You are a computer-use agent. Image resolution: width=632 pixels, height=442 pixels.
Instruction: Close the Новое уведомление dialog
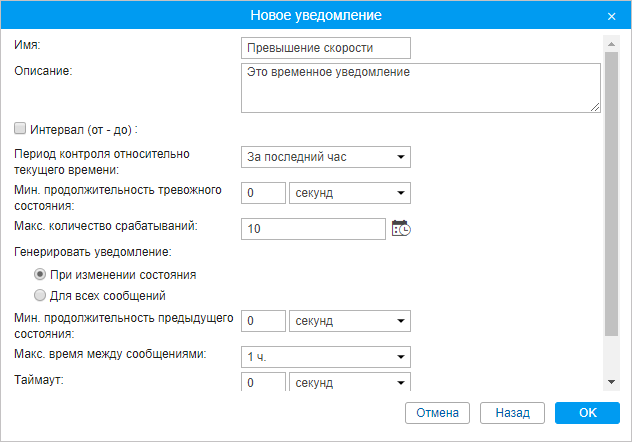coord(611,16)
